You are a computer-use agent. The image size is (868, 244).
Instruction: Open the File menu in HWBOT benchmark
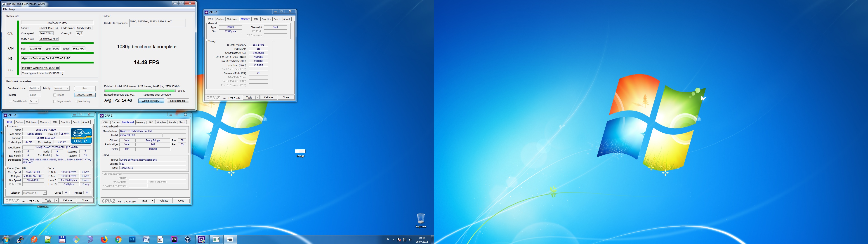point(5,9)
